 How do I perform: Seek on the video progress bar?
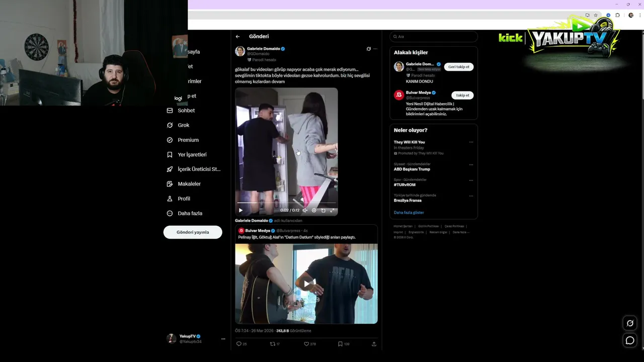point(286,203)
